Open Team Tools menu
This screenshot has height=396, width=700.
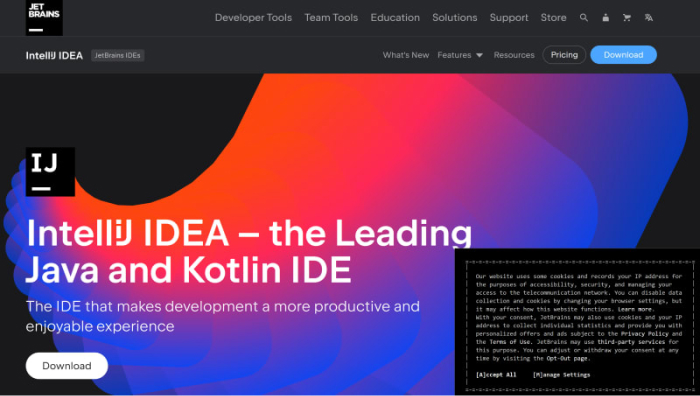click(x=331, y=18)
